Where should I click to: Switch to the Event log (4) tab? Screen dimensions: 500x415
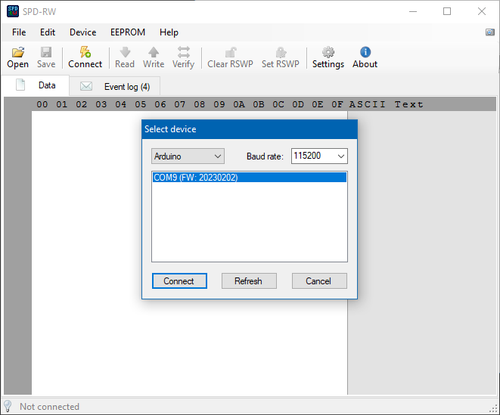[x=115, y=86]
